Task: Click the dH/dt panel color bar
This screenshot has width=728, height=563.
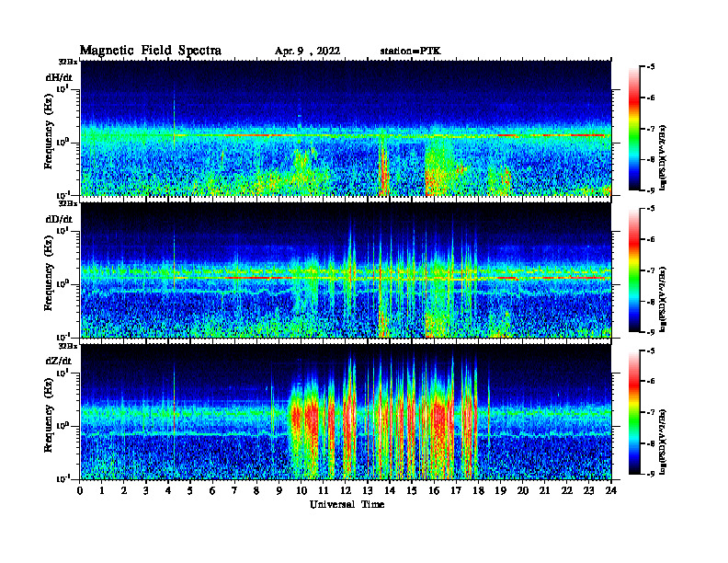Action: point(633,129)
